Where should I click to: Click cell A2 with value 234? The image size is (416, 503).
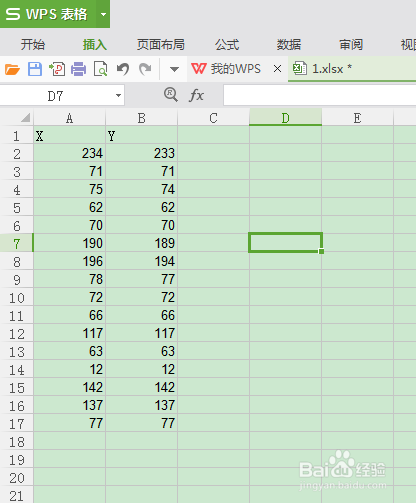coord(69,154)
